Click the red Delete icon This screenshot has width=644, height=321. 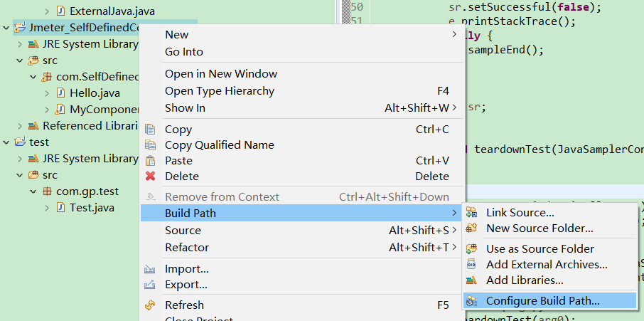click(150, 177)
